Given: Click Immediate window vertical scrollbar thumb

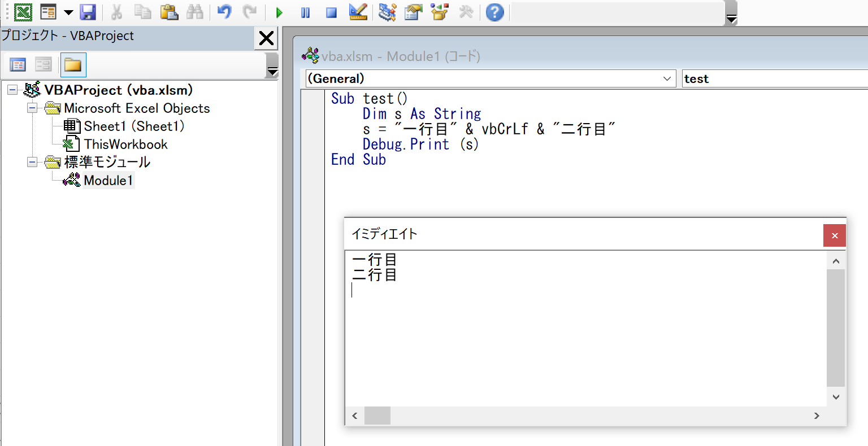Looking at the screenshot, I should pyautogui.click(x=836, y=328).
